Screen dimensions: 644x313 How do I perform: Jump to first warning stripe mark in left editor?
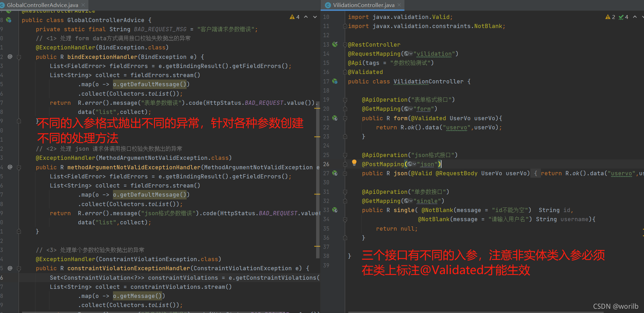(x=317, y=109)
